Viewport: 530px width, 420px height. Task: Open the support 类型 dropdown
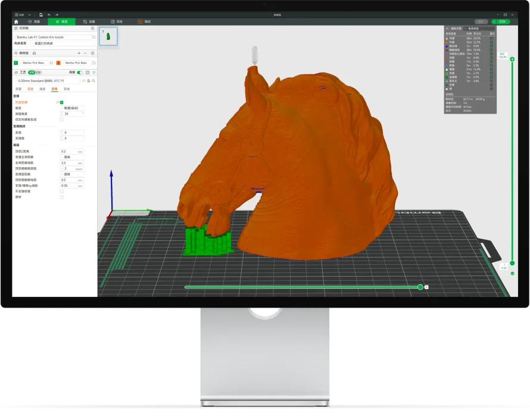tap(72, 108)
